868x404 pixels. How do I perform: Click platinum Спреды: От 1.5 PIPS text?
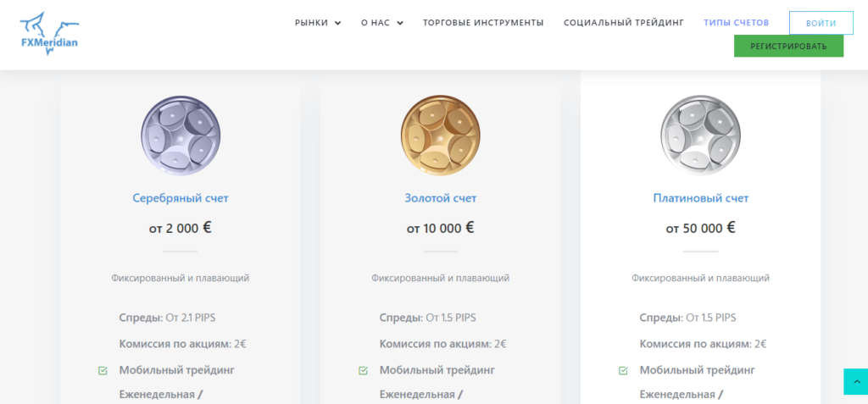pos(687,318)
